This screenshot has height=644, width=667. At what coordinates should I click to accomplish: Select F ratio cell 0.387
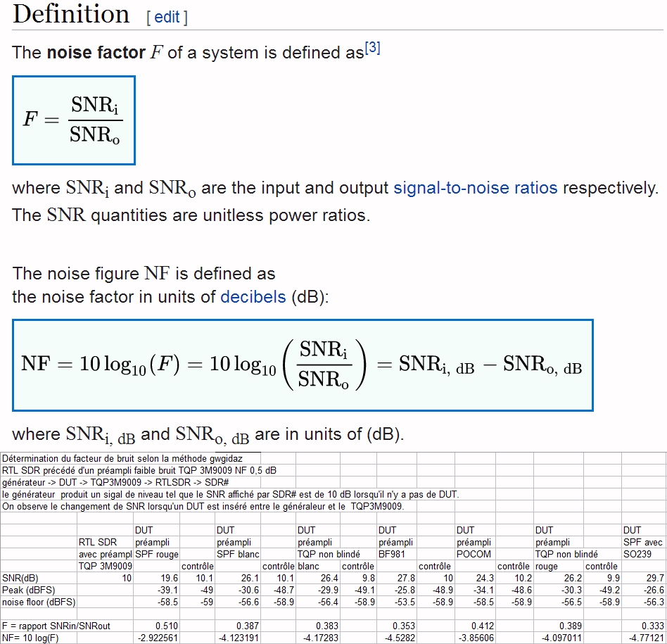248,626
